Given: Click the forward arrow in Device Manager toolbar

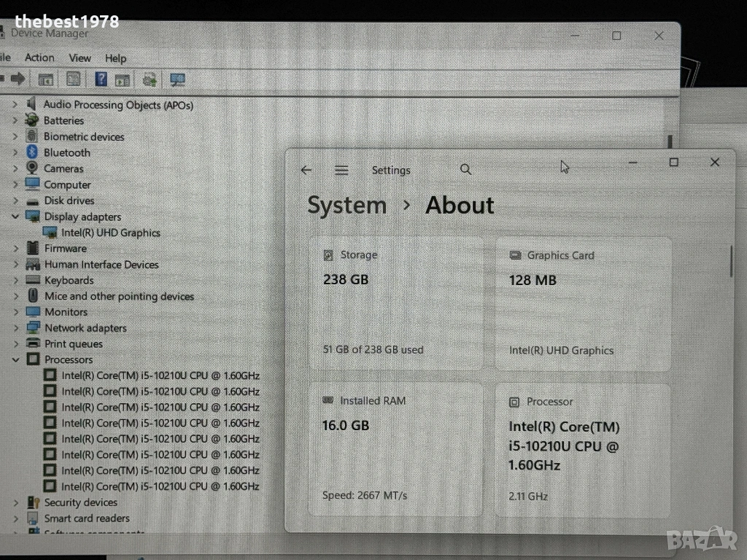Looking at the screenshot, I should [x=18, y=79].
